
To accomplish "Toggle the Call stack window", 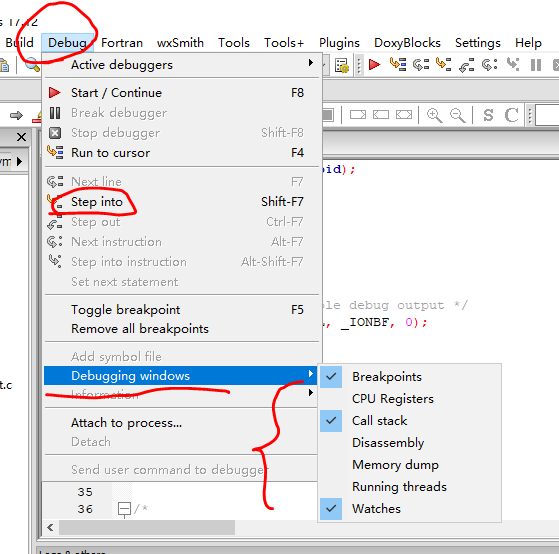I will pyautogui.click(x=410, y=421).
